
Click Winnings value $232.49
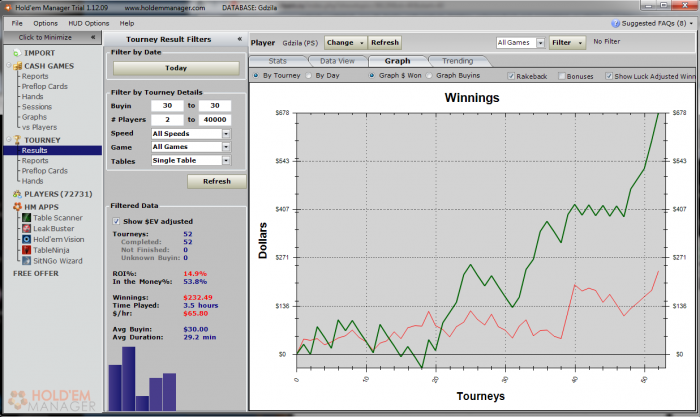click(x=198, y=297)
